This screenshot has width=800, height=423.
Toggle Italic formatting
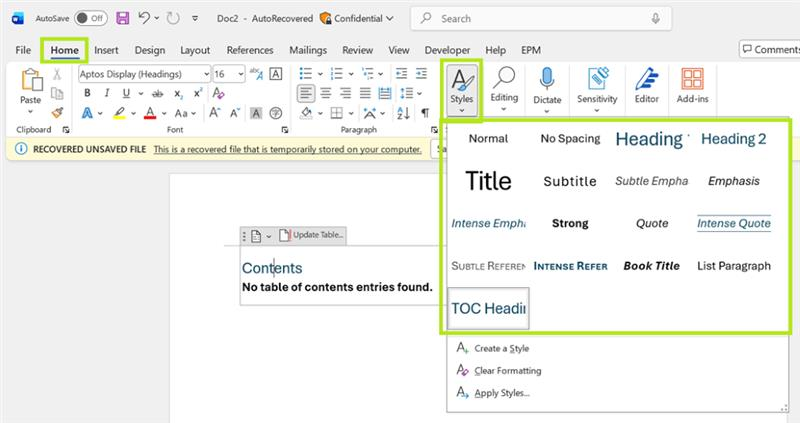click(x=107, y=93)
